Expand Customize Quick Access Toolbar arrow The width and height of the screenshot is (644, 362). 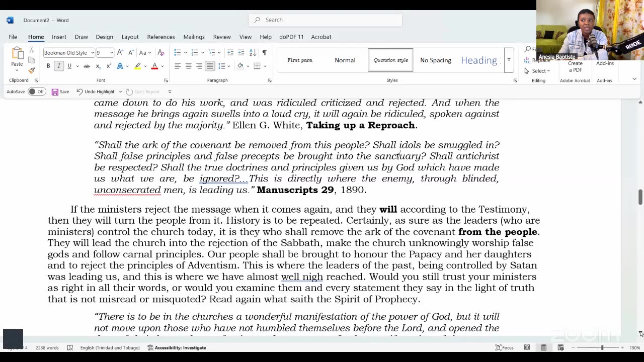coord(170,92)
